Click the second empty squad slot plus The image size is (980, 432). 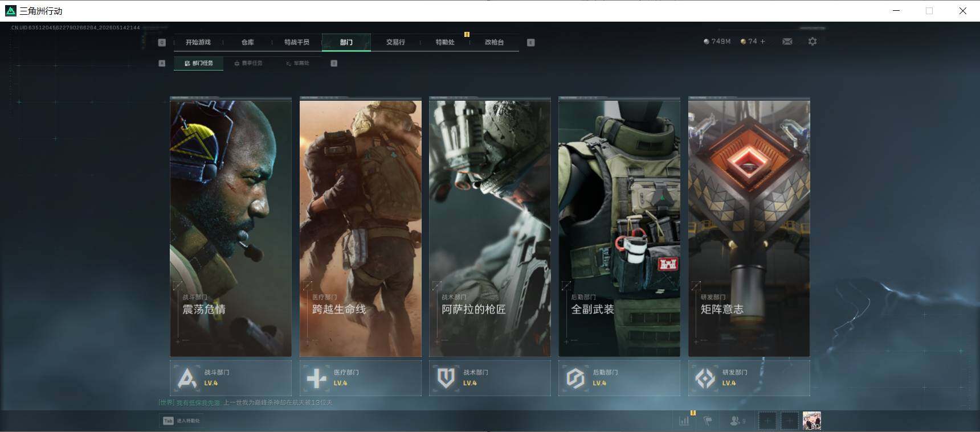789,421
